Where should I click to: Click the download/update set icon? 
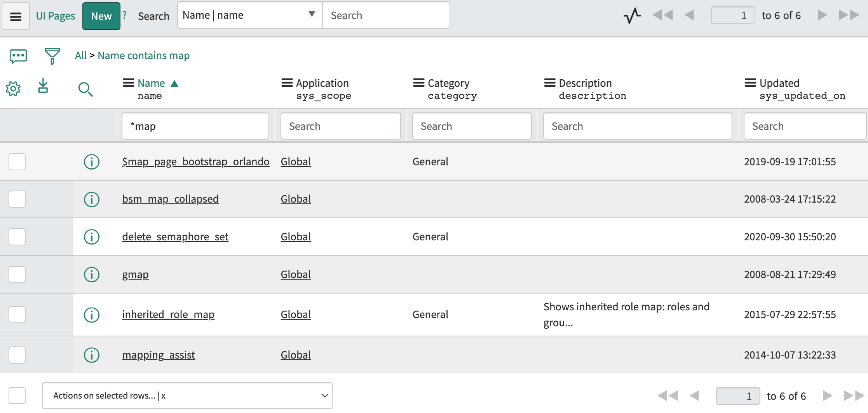click(x=43, y=86)
